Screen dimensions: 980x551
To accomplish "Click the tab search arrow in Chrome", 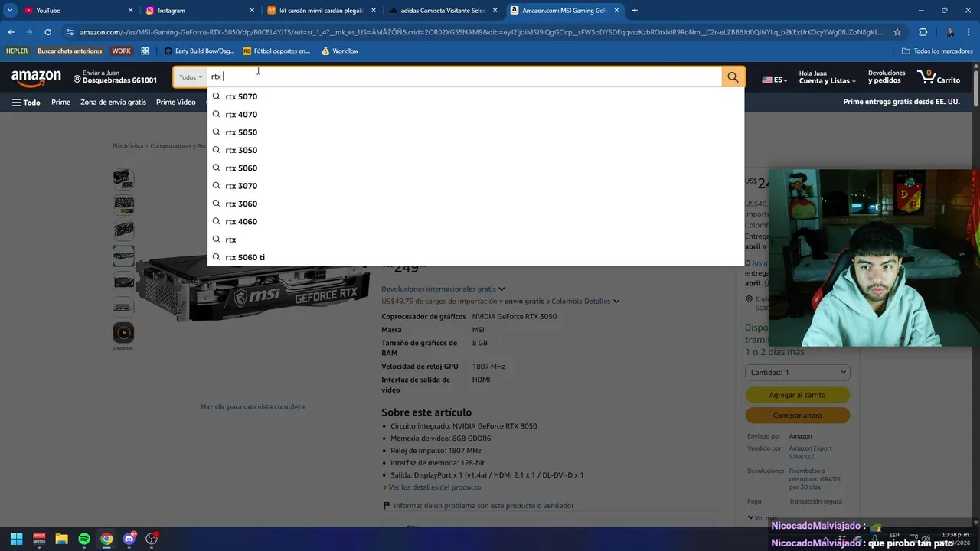I will [x=10, y=11].
